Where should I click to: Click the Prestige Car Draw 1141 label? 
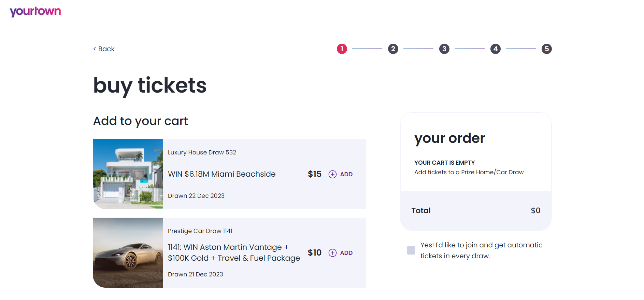[x=200, y=231]
